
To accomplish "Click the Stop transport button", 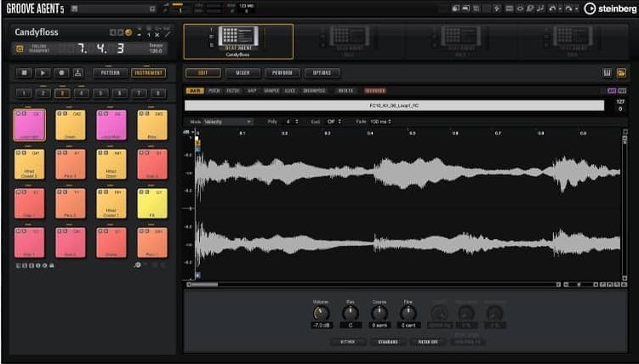I will [24, 73].
